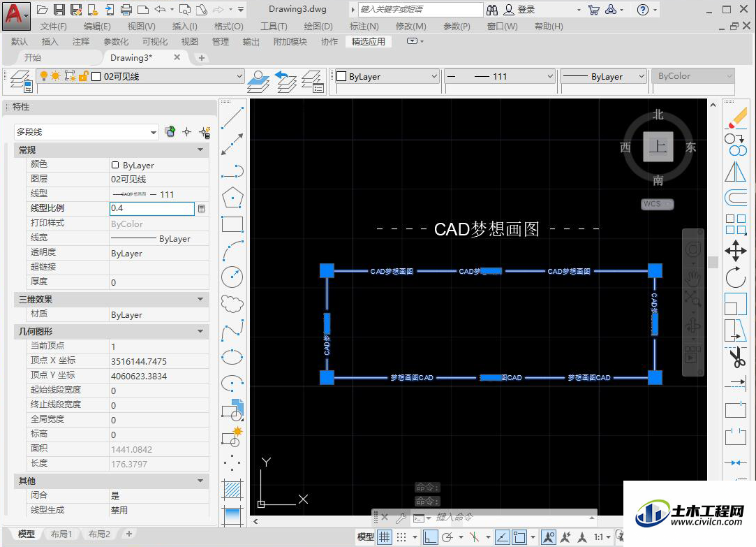Viewport: 756px width, 547px height.
Task: Select the Rectangle draw tool
Action: pyautogui.click(x=232, y=224)
